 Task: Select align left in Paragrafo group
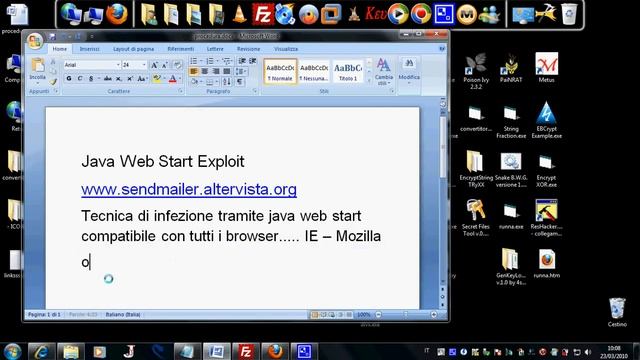194,71
